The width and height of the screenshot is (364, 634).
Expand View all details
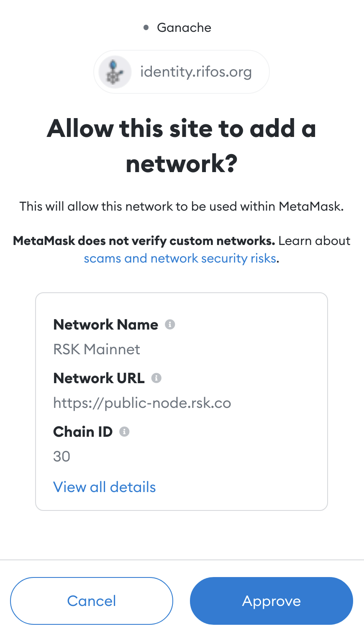tap(105, 487)
